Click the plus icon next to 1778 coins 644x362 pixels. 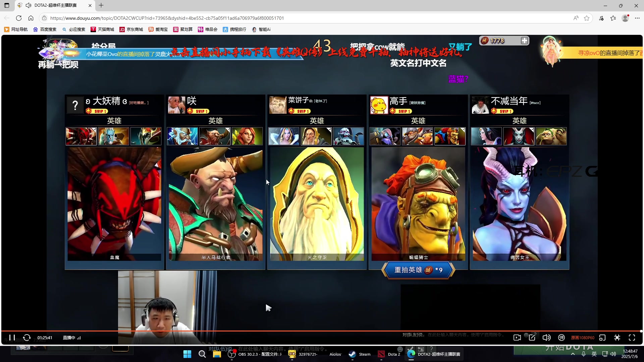point(525,41)
